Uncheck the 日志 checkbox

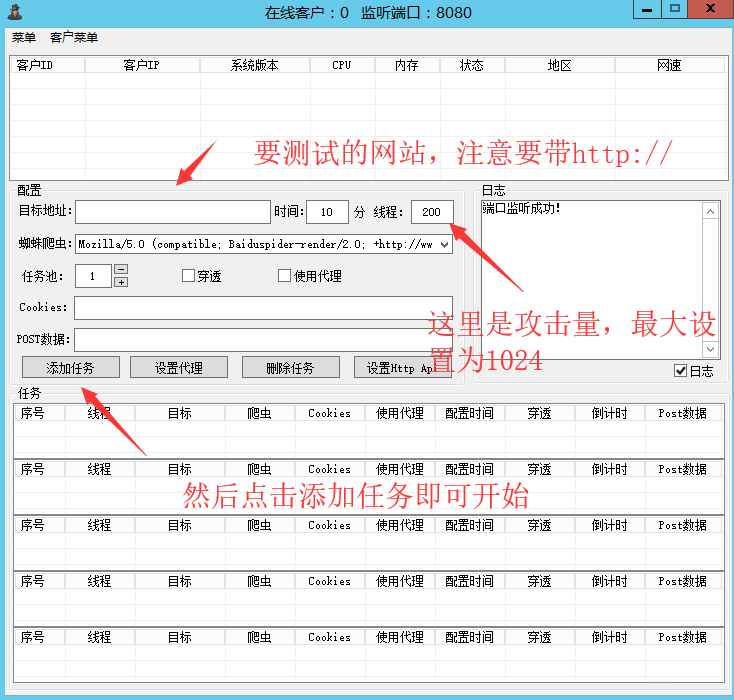pos(680,371)
